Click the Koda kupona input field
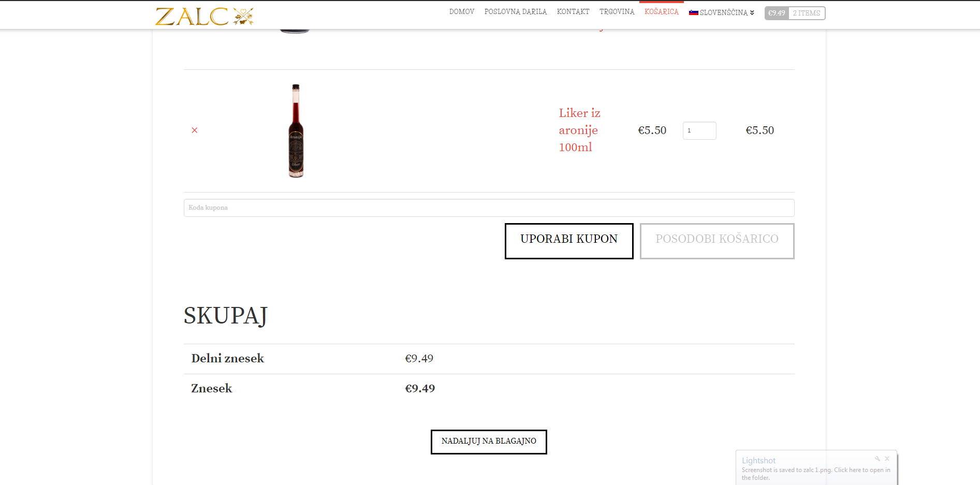This screenshot has width=980, height=485. tap(489, 208)
